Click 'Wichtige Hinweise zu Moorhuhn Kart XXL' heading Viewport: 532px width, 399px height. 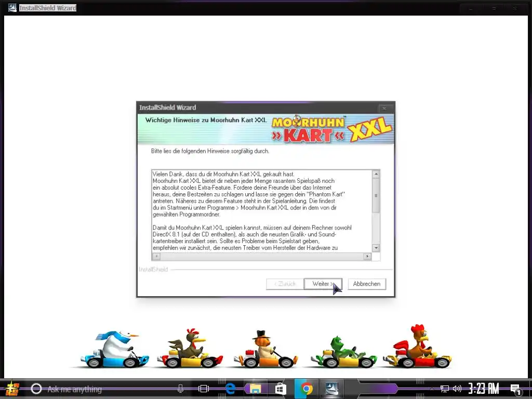tap(206, 120)
